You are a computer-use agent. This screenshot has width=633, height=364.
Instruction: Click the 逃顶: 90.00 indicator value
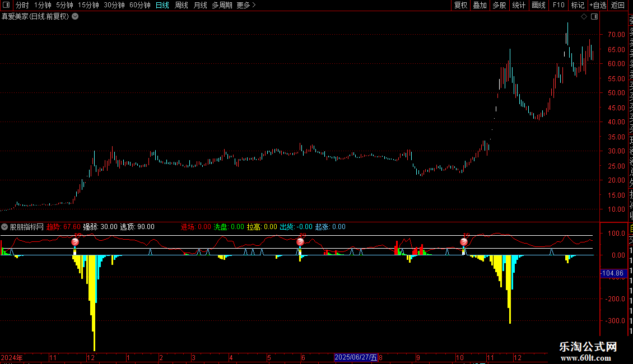(x=137, y=227)
